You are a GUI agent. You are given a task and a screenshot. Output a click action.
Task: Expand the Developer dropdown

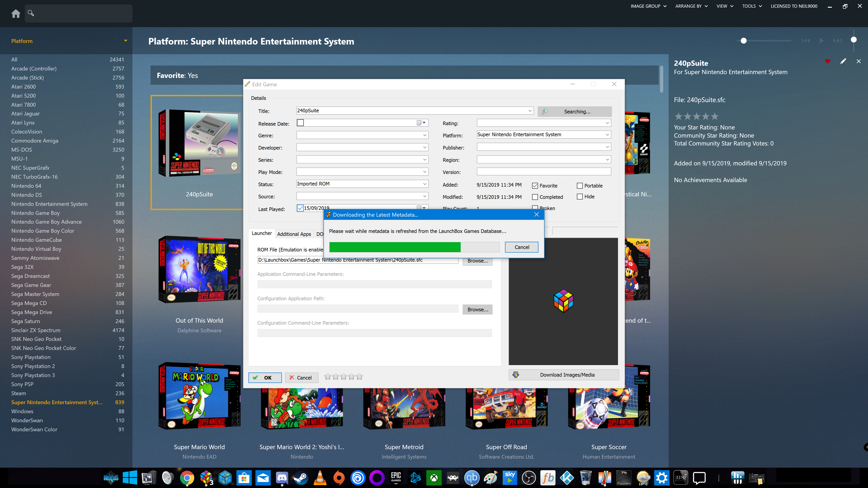coord(425,147)
